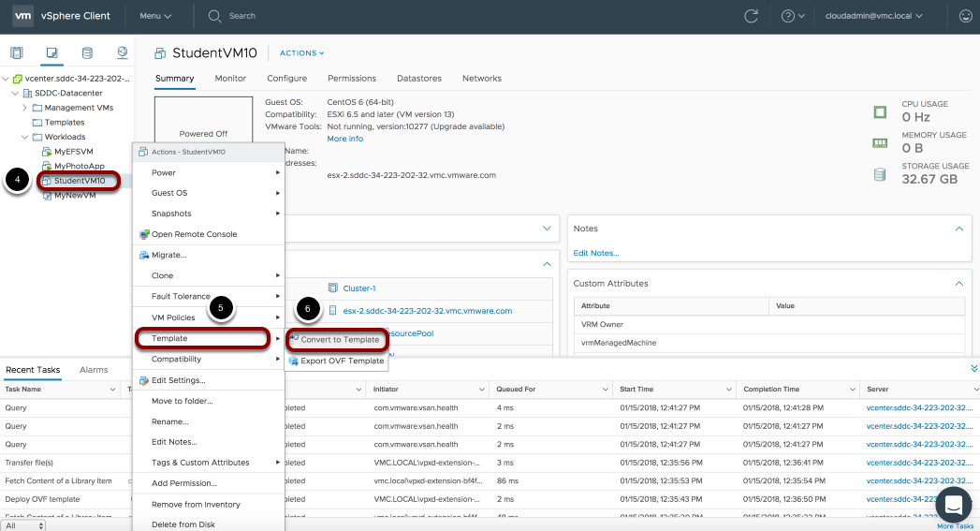Open the VMs and Templates inventory view icon
Screen dimensions: 980x531
click(x=51, y=53)
